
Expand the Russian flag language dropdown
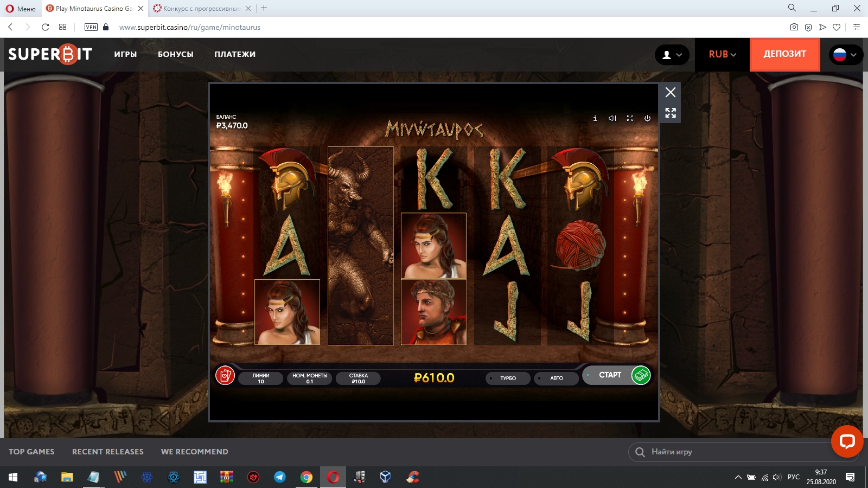[x=845, y=55]
